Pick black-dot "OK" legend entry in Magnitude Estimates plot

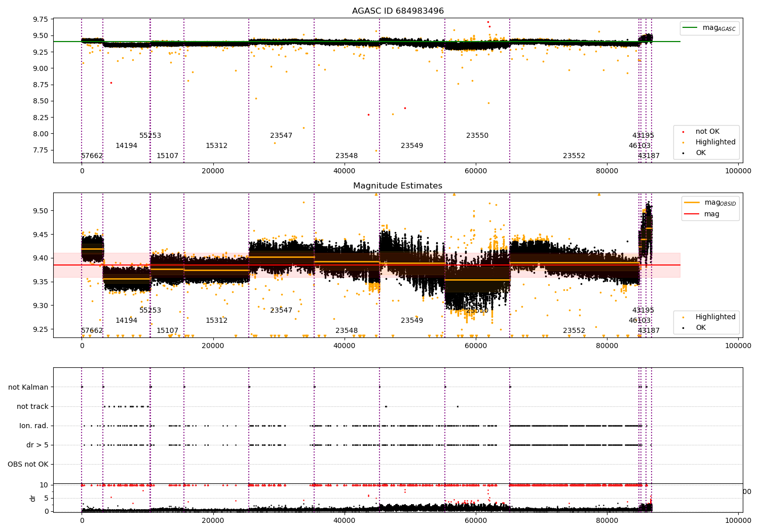coord(695,328)
